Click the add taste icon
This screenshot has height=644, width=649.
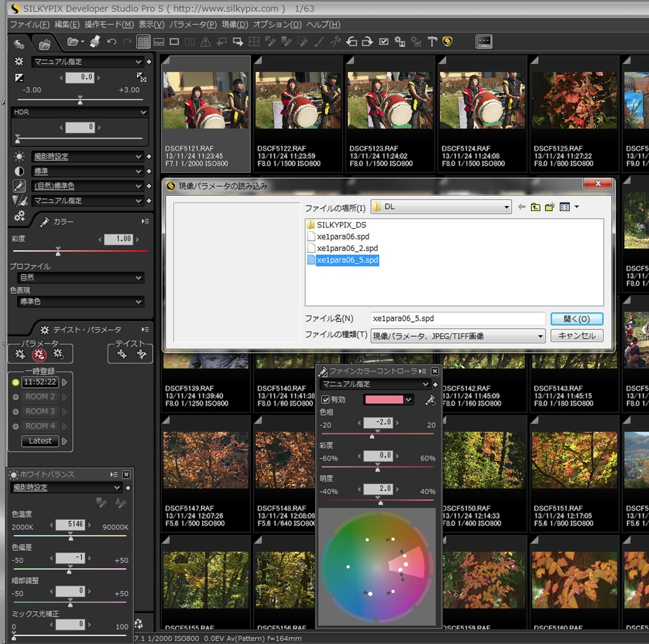point(122,355)
